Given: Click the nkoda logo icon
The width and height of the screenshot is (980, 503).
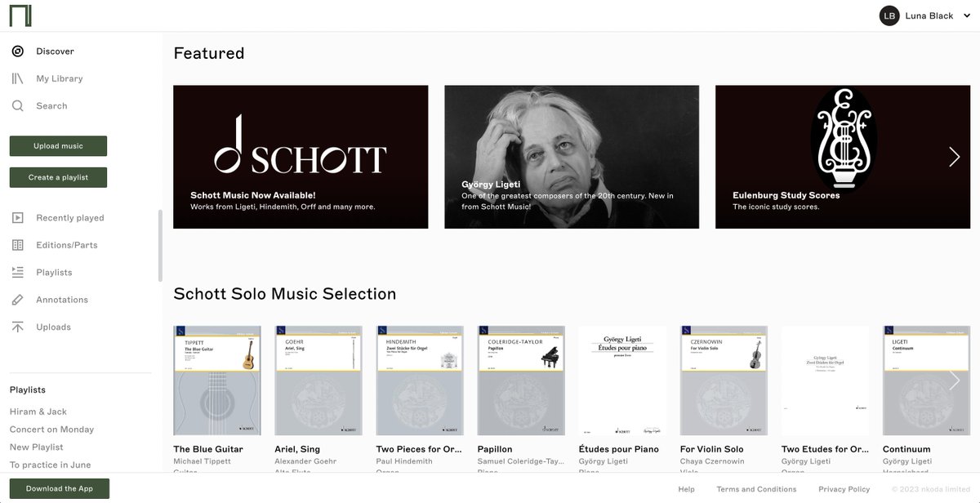Looking at the screenshot, I should [x=21, y=15].
